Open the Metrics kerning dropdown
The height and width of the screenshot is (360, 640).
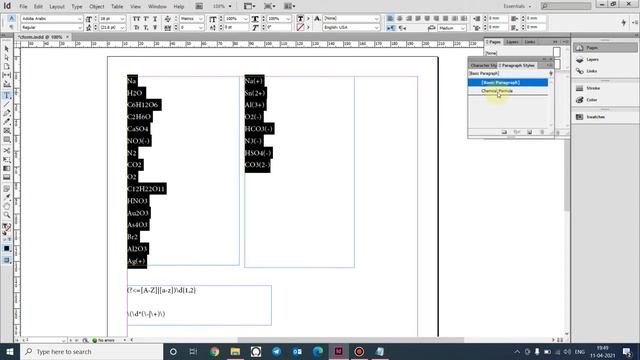(x=200, y=19)
